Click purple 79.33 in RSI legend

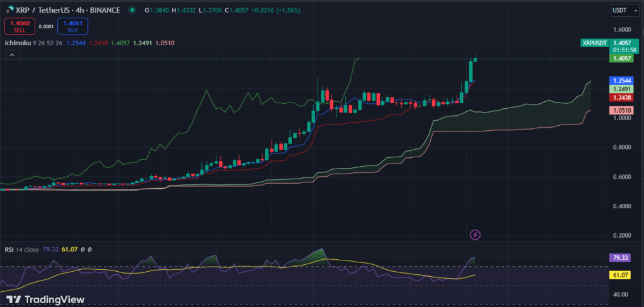click(x=50, y=249)
